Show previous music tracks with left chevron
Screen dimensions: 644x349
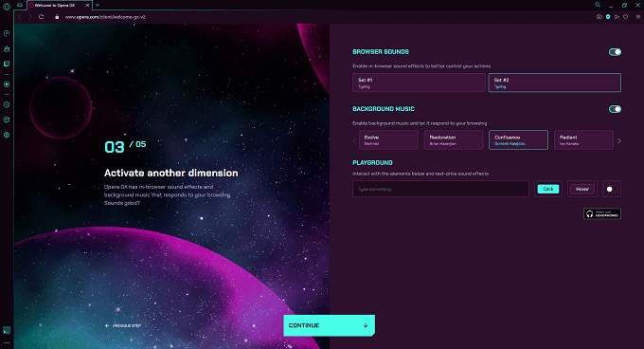[354, 141]
